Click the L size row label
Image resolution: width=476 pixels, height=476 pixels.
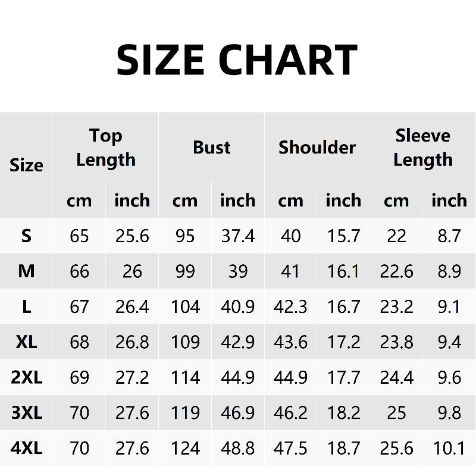point(26,306)
